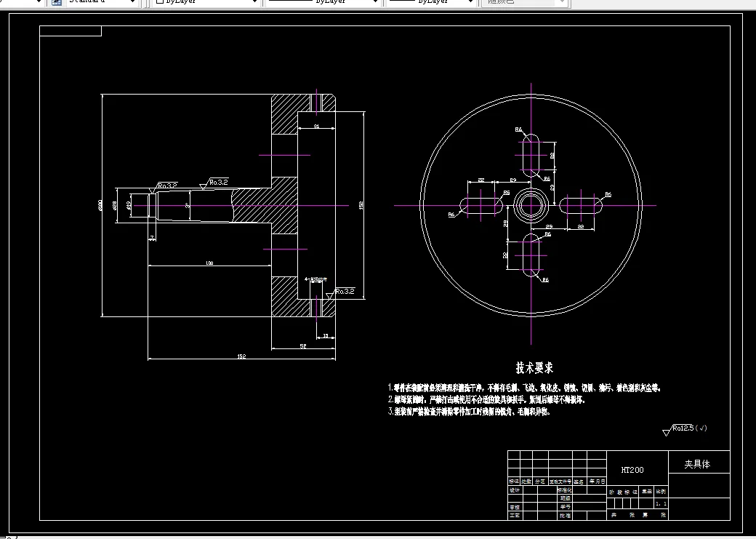Select technical requirement note line 2

coord(486,399)
